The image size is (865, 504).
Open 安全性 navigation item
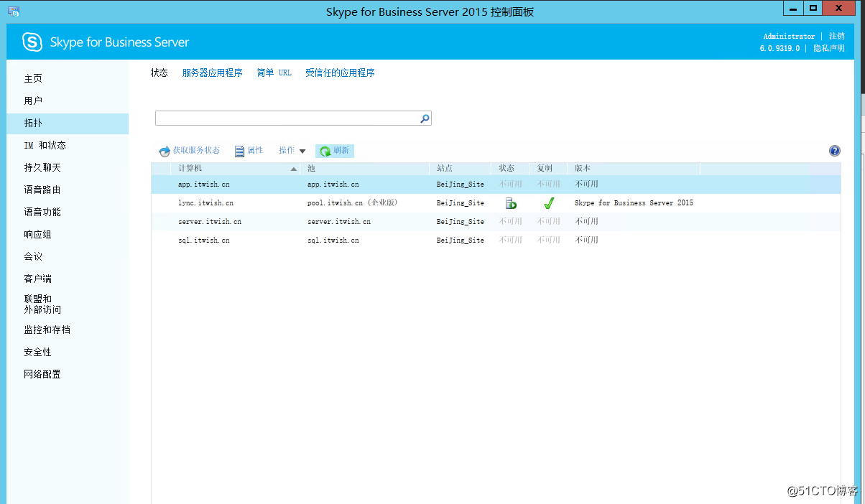pos(68,353)
